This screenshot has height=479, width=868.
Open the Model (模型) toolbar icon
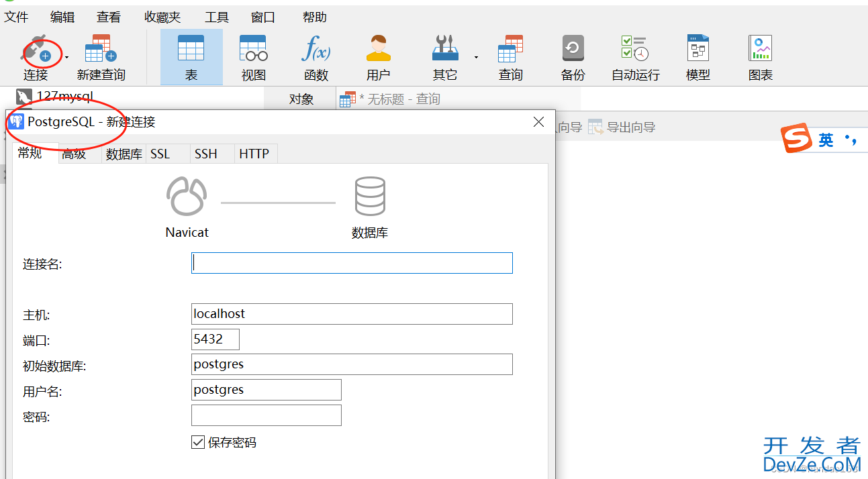tap(698, 49)
